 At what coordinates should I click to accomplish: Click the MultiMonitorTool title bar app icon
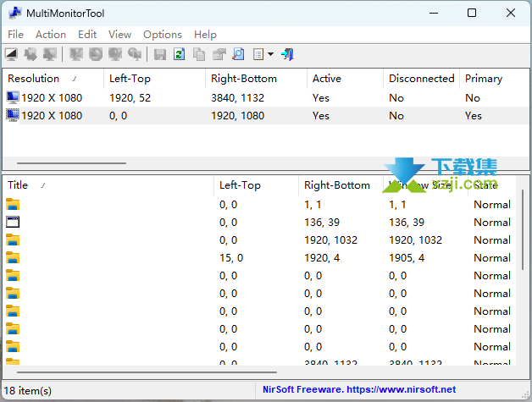15,13
